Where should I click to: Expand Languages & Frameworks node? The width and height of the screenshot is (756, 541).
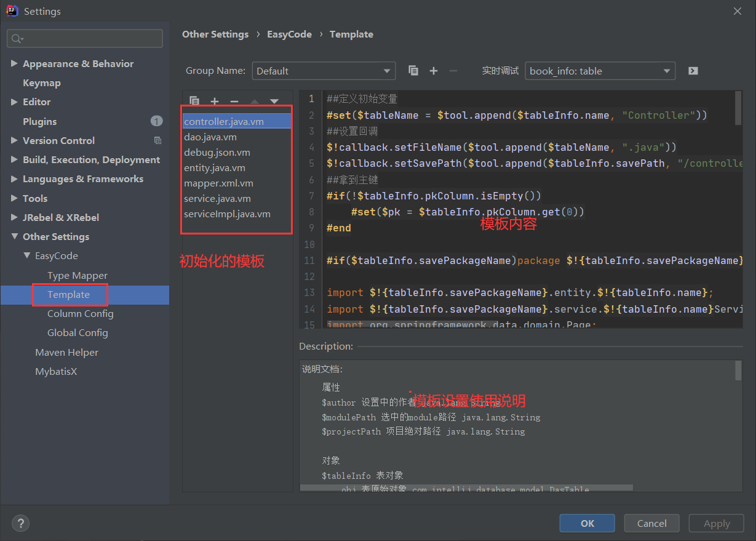pyautogui.click(x=15, y=179)
